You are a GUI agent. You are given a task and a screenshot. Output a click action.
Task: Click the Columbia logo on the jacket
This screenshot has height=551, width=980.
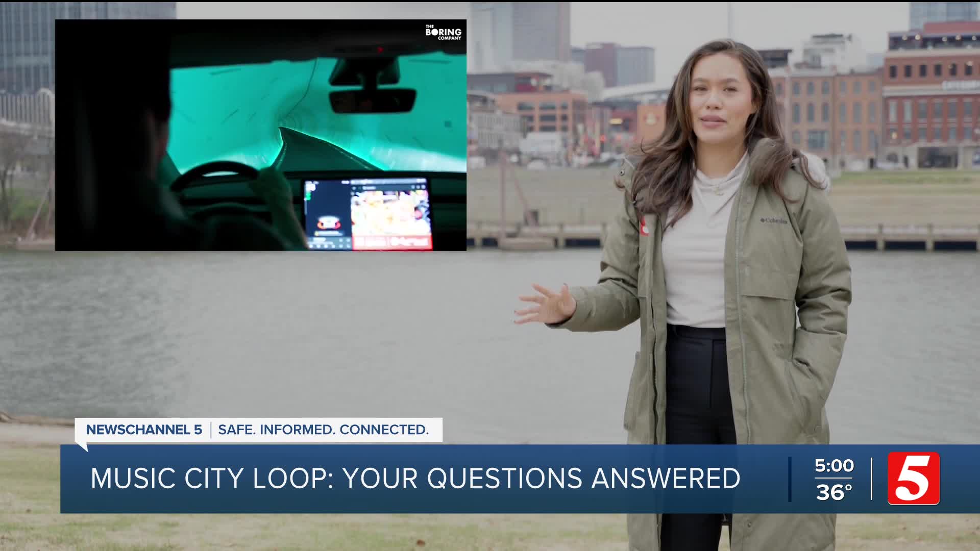773,220
